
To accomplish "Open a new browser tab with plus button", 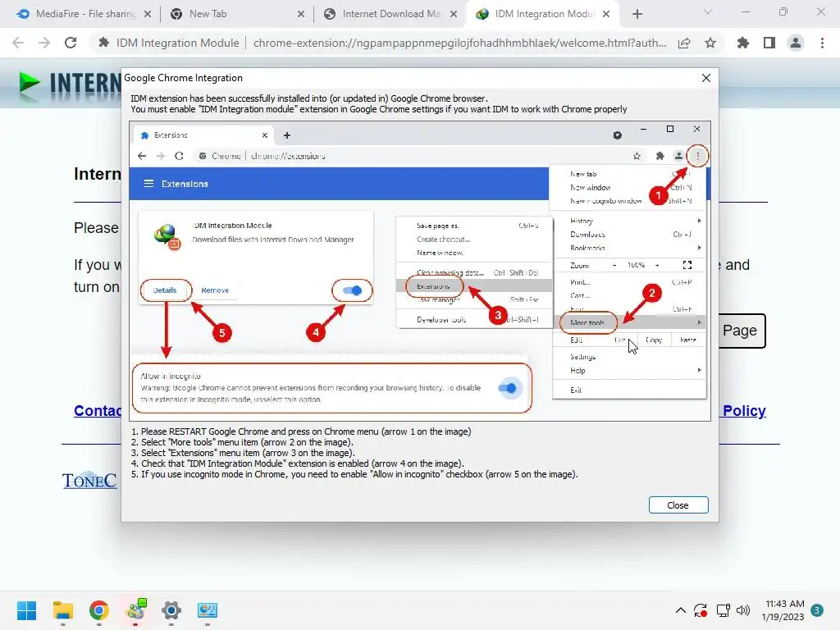I will 637,14.
